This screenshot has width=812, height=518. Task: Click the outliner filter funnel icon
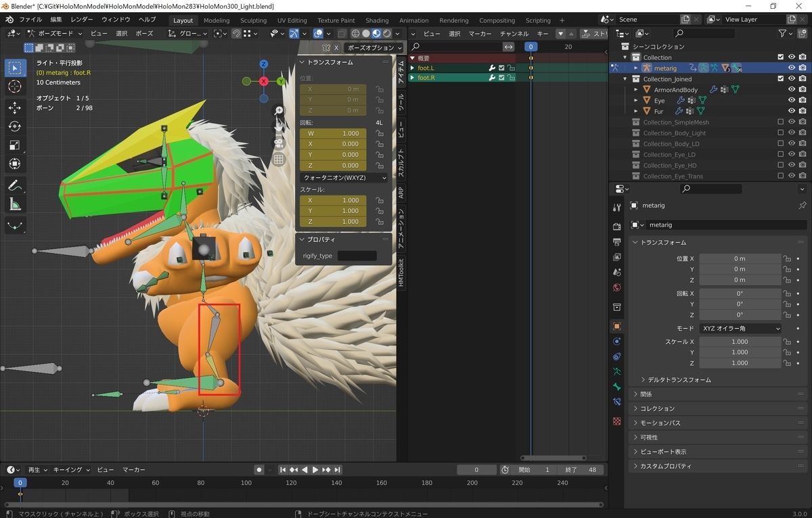[782, 33]
